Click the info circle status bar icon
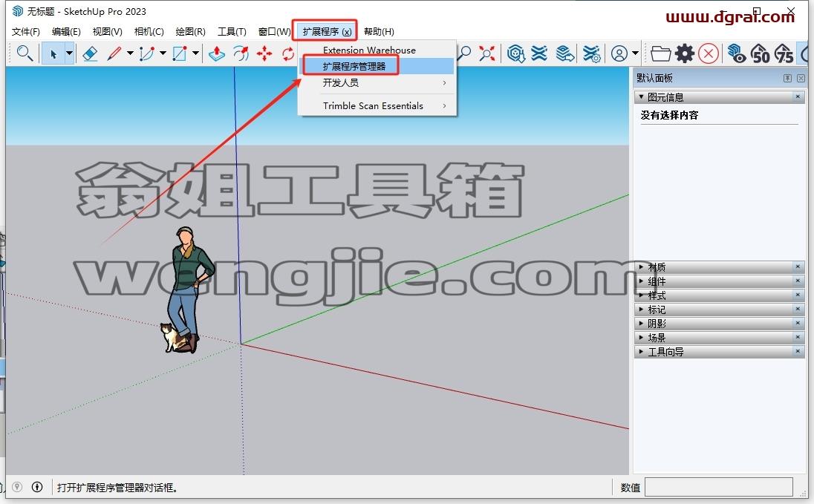The height and width of the screenshot is (504, 814). [37, 487]
